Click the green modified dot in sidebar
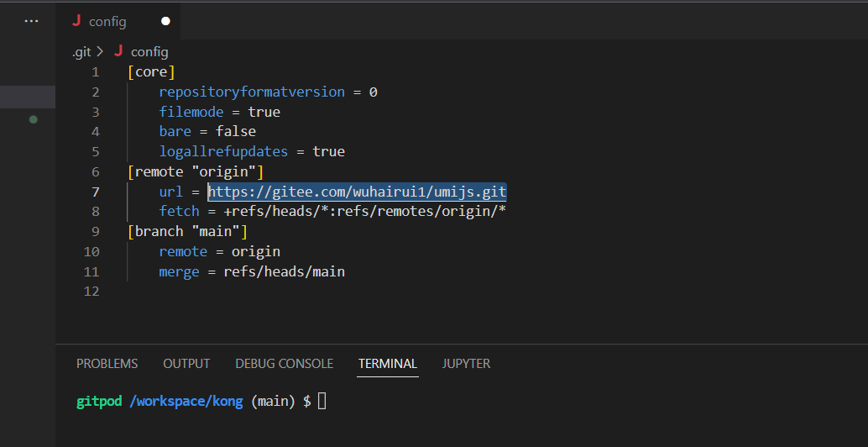868x447 pixels. tap(34, 119)
